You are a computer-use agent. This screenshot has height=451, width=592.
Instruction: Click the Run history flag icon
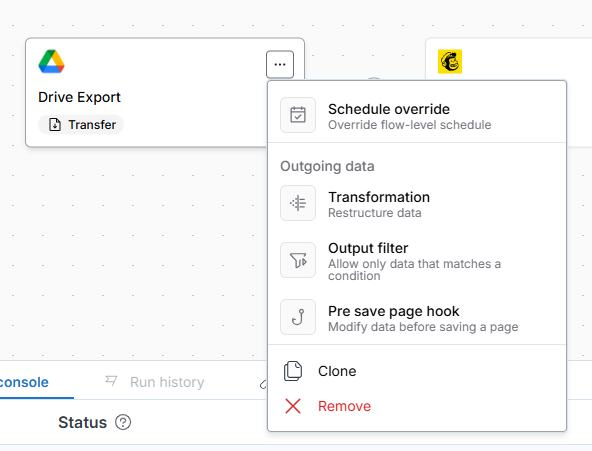coord(111,381)
